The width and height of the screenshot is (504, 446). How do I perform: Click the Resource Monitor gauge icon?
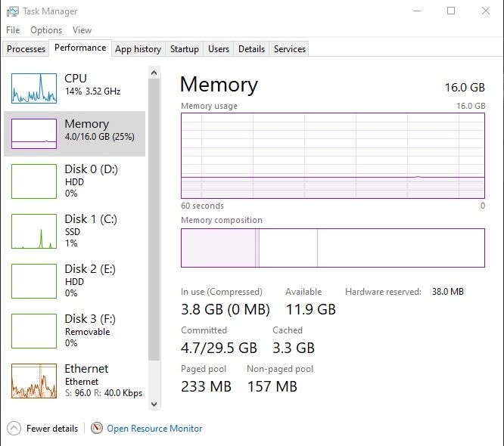click(x=97, y=428)
